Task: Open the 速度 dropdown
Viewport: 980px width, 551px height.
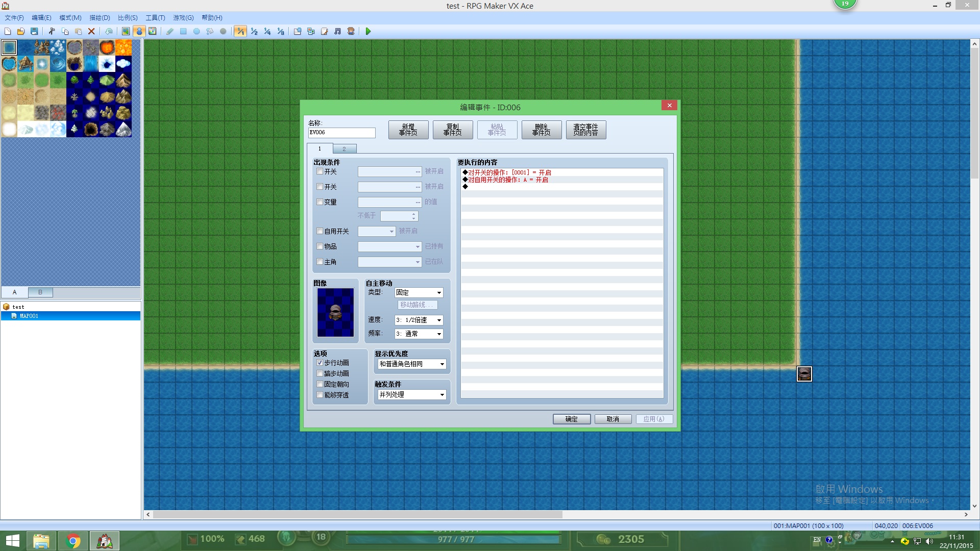Action: click(x=419, y=320)
